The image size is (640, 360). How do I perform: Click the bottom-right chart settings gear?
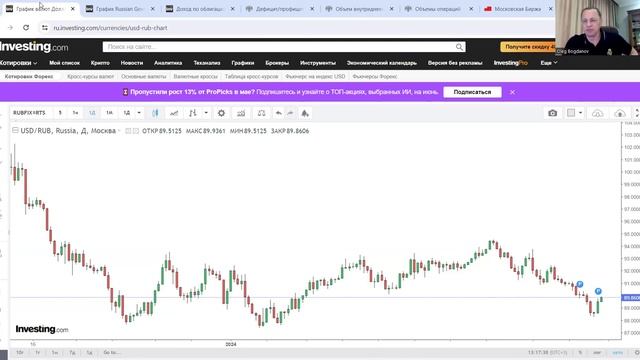click(x=637, y=352)
